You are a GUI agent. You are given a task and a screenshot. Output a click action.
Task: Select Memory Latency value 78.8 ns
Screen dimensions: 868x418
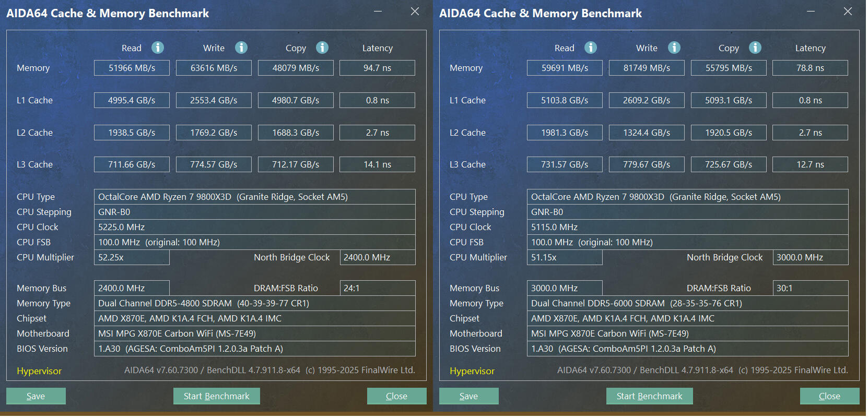[x=811, y=68]
